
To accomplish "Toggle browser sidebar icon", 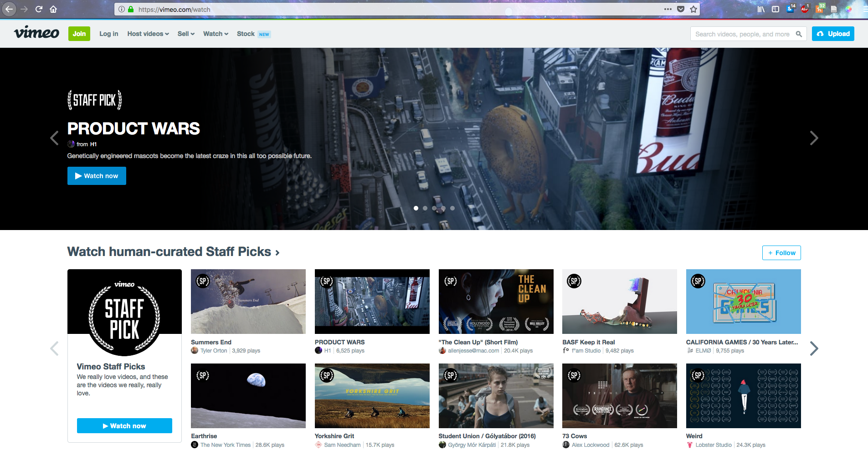I will point(776,9).
